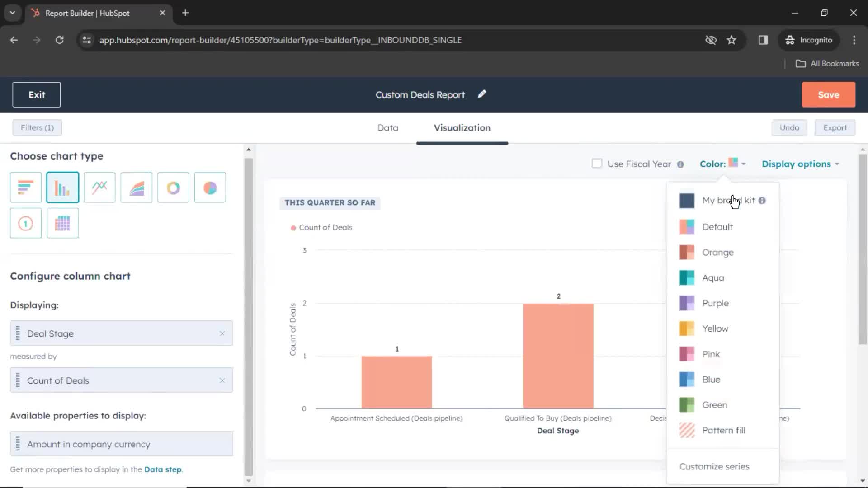Close the Report Builder browser tab

coord(162,13)
